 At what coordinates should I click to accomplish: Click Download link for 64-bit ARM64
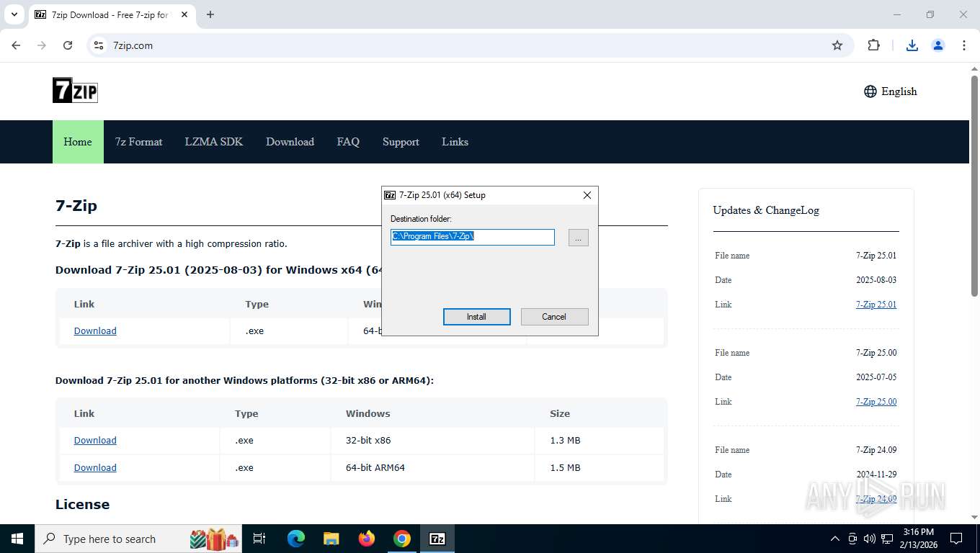coord(95,468)
